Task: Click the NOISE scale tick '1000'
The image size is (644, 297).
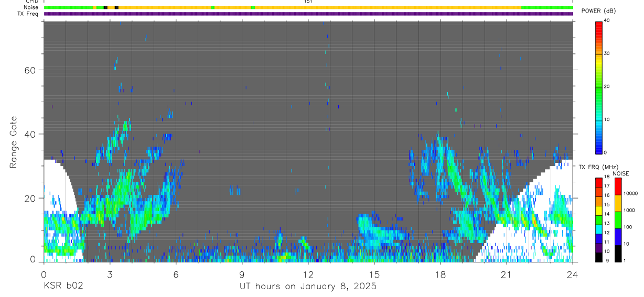Action: pyautogui.click(x=629, y=210)
